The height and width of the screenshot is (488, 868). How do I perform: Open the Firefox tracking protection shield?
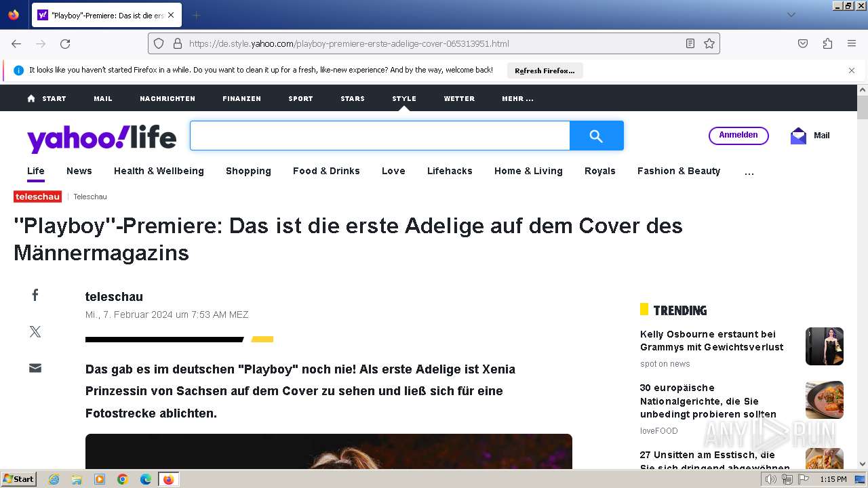pyautogui.click(x=159, y=43)
